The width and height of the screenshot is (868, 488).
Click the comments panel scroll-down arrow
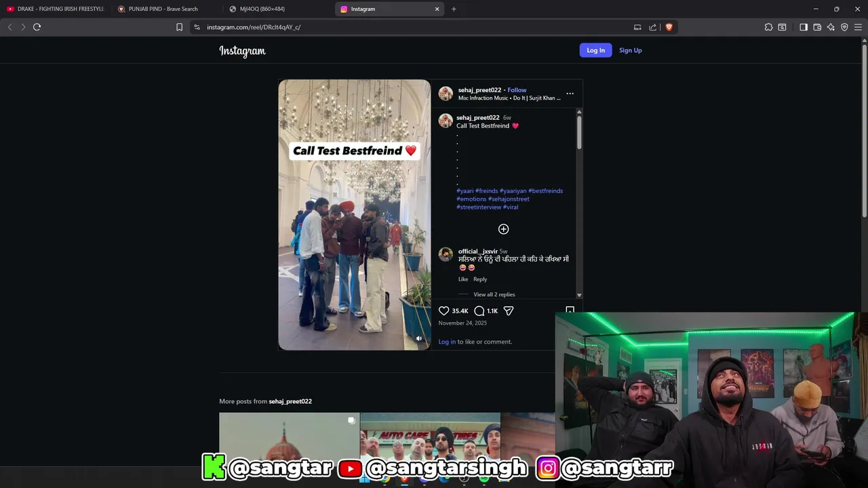pyautogui.click(x=579, y=296)
